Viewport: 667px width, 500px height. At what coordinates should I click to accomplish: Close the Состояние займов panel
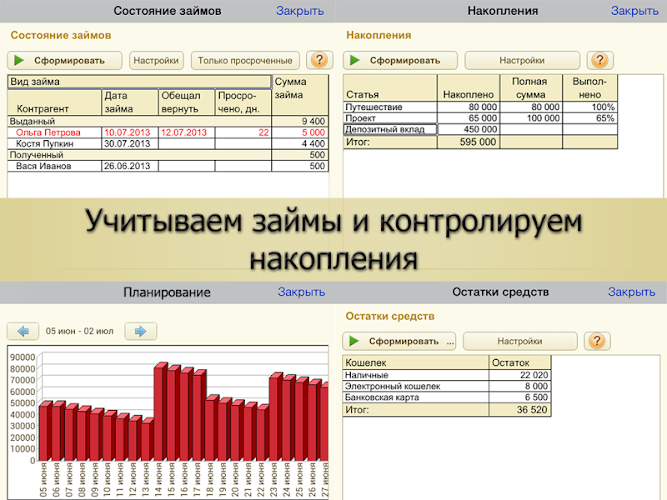click(300, 11)
